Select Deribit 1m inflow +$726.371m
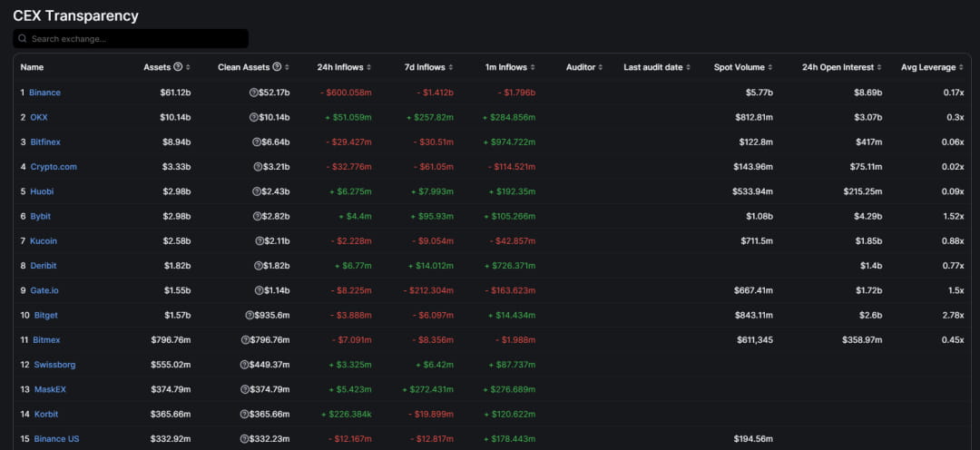 coord(509,266)
